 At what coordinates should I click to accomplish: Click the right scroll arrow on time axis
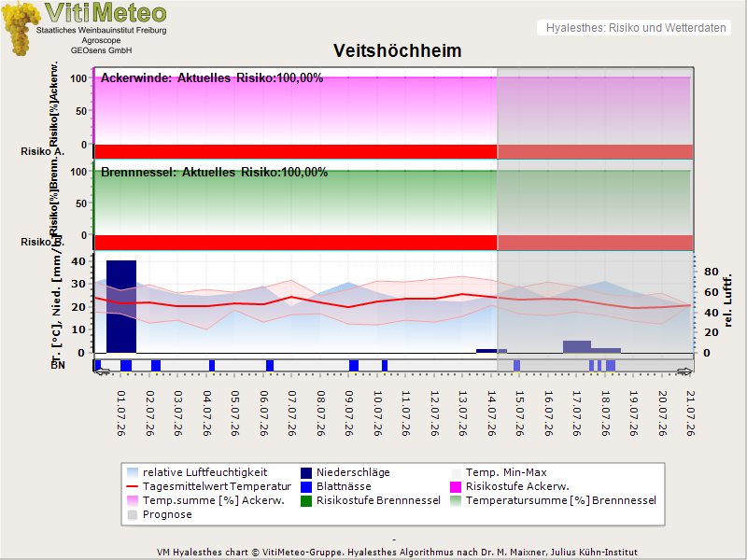(684, 371)
